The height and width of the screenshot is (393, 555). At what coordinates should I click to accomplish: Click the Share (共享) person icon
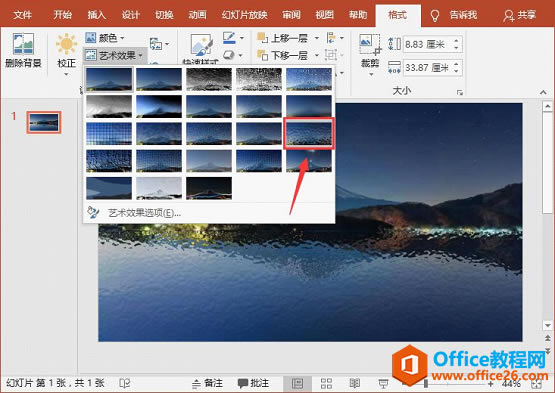509,15
